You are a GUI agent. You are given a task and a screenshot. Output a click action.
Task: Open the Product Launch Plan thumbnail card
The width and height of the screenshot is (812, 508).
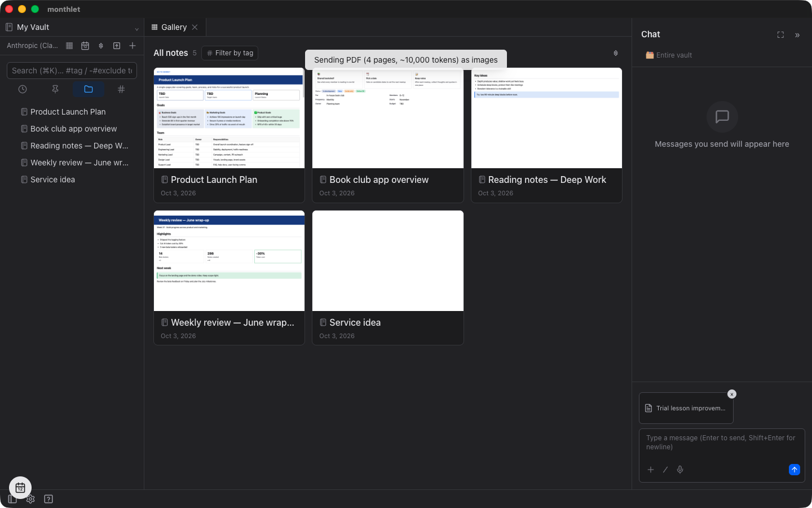229,135
